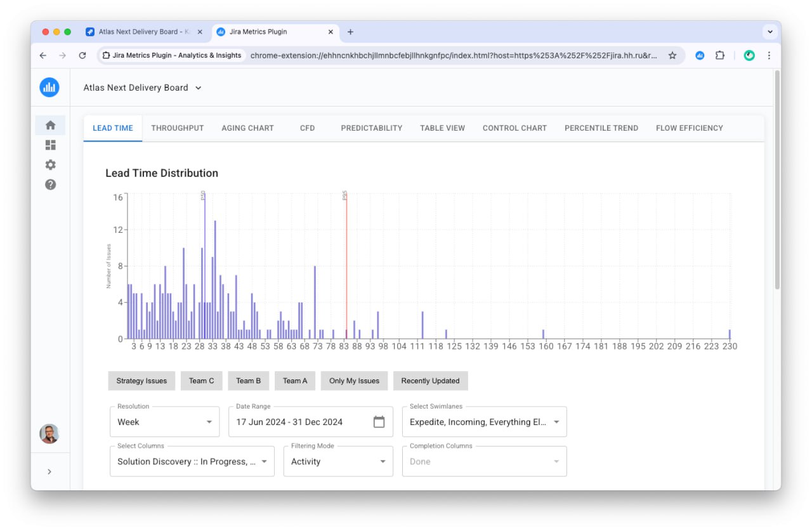
Task: Click the Team B filter button
Action: 249,381
